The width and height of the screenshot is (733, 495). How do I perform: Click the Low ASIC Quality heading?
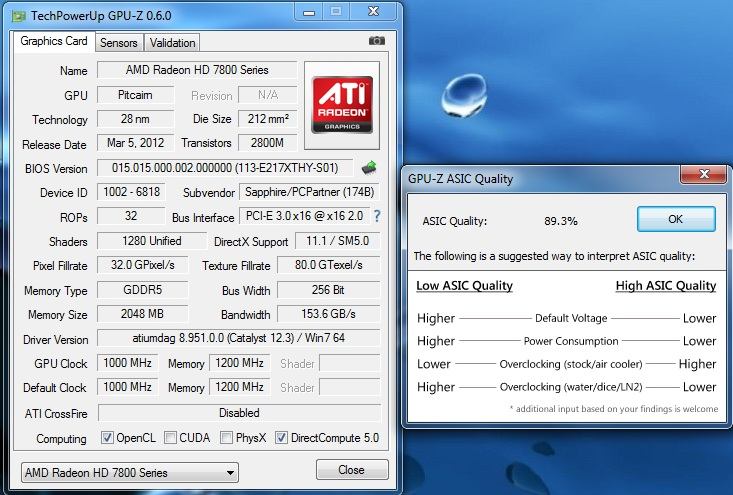tap(465, 286)
